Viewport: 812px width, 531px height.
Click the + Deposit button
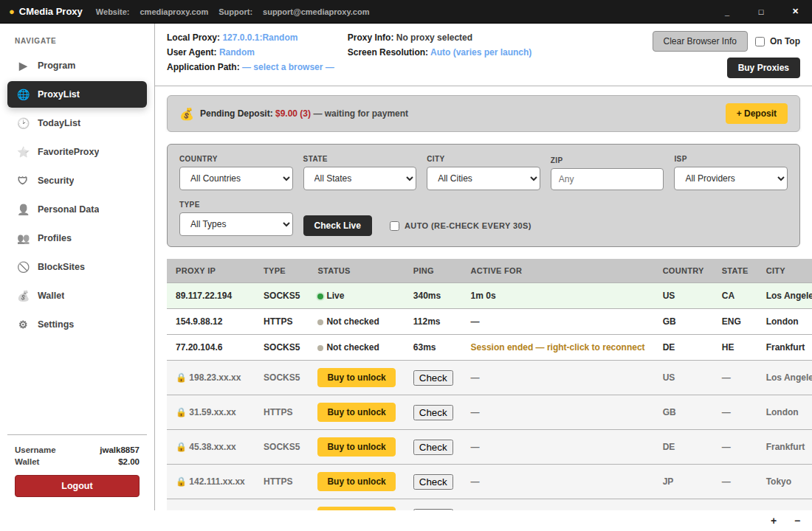pos(756,114)
